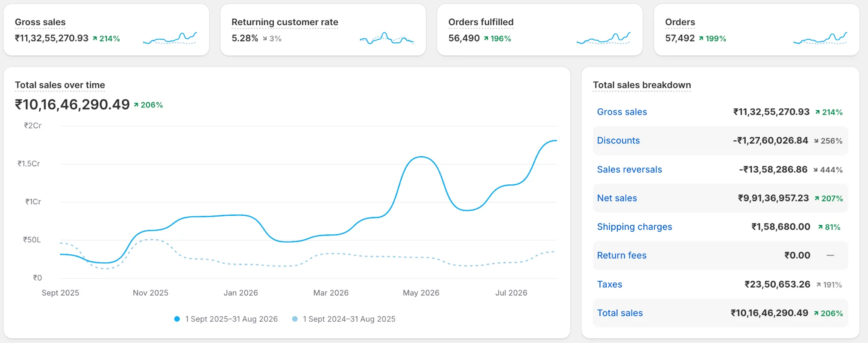
Task: Open the Taxes breakdown link
Action: (x=610, y=285)
